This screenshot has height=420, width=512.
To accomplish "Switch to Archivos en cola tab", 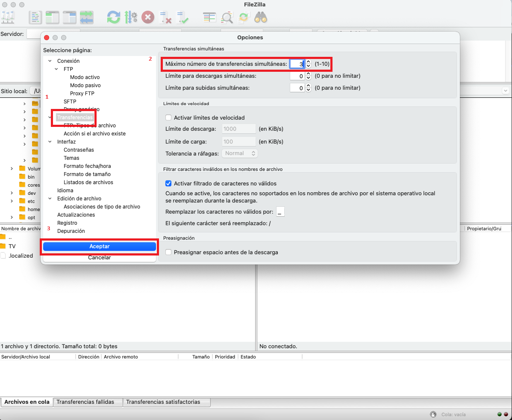I will 27,402.
